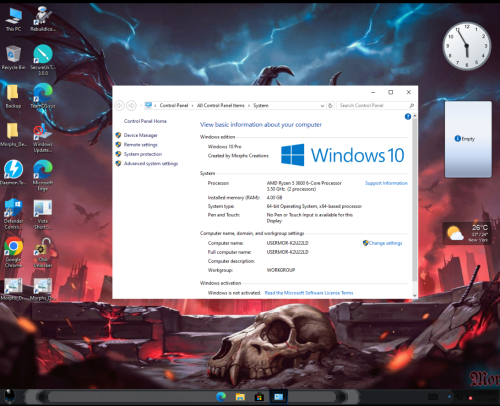This screenshot has width=500, height=406.
Task: Click the Empty gadget panel
Action: point(468,139)
